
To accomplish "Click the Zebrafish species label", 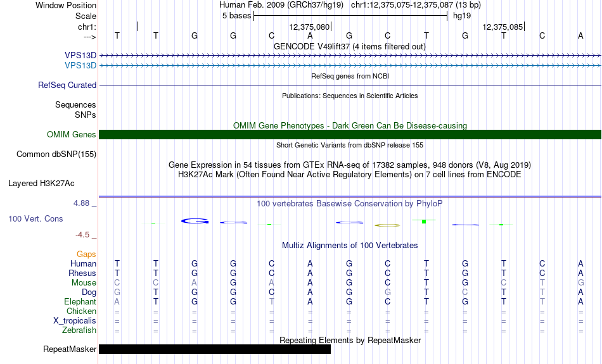I will [x=79, y=330].
